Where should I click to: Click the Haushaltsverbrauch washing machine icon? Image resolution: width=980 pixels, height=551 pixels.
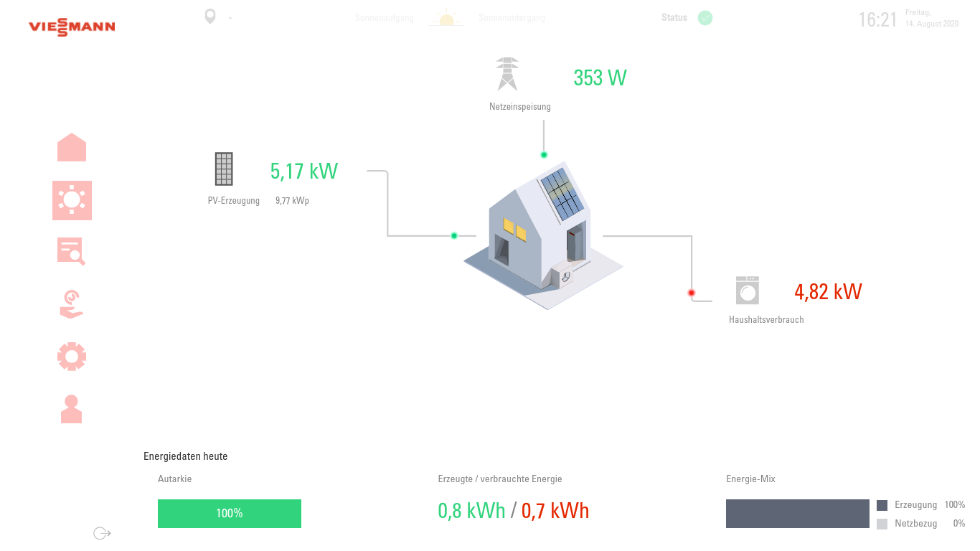pos(747,290)
